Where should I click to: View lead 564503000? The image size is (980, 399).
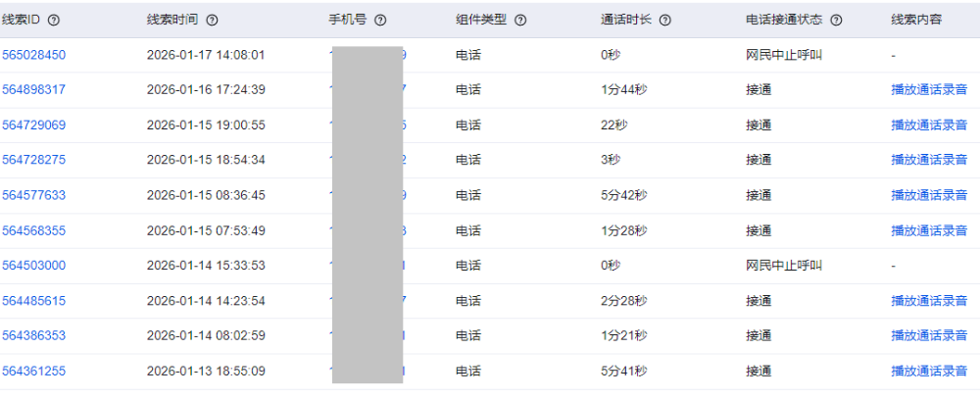tap(33, 266)
